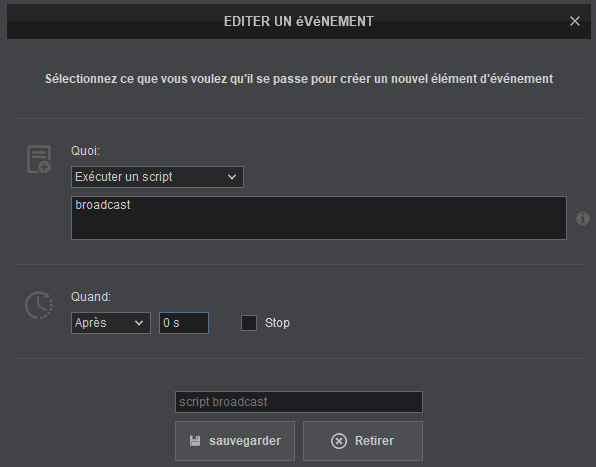Click the floppy disk icon on sauvegarder
596x467 pixels.
195,441
